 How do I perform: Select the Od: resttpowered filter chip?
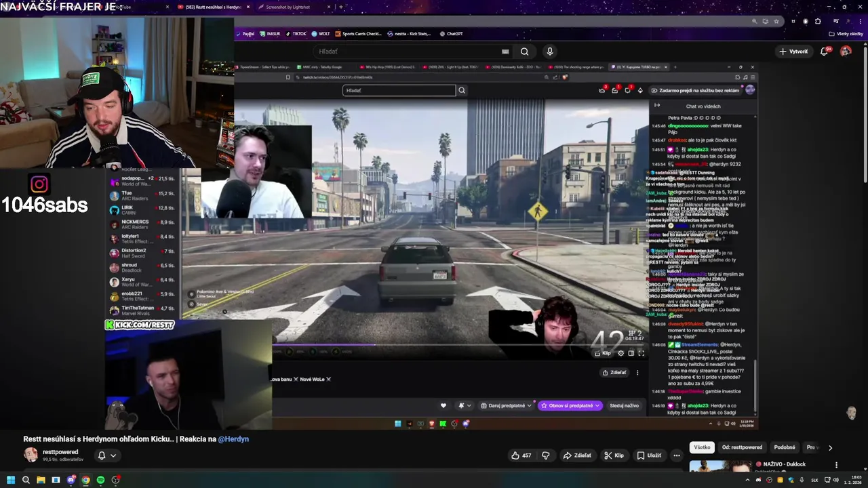pos(742,447)
